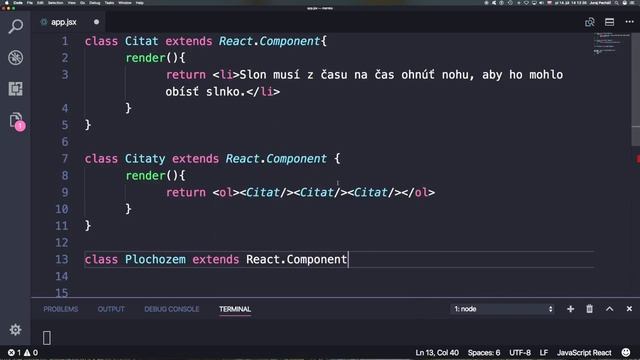The width and height of the screenshot is (640, 360).
Task: Kill the terminal with trash icon
Action: [589, 309]
